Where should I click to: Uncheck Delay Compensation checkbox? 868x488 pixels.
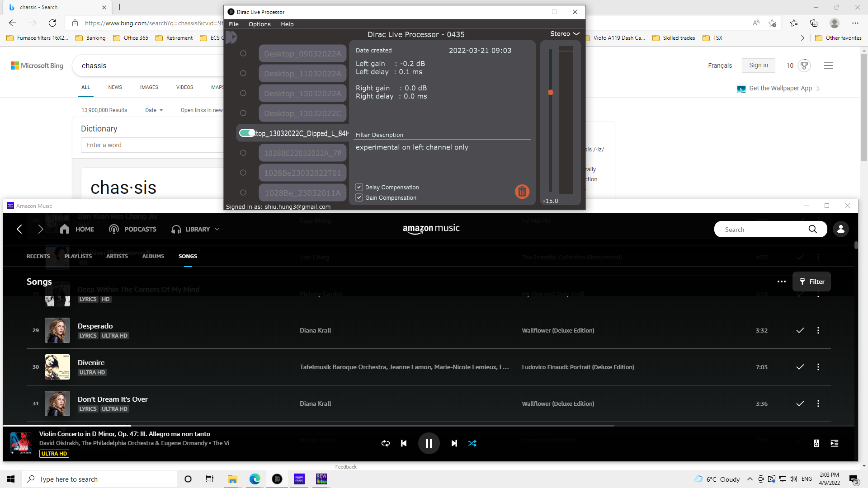(359, 187)
